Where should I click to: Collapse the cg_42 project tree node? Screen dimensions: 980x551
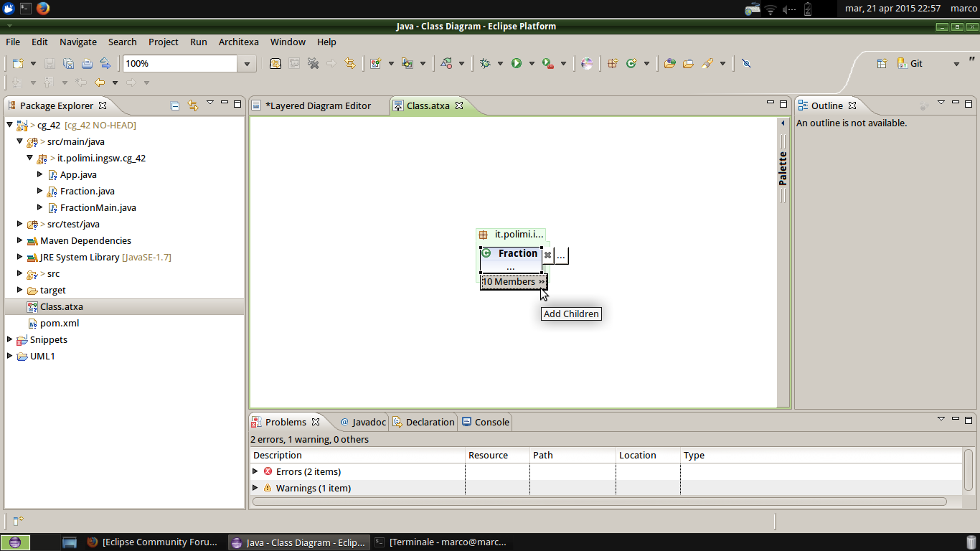point(9,125)
